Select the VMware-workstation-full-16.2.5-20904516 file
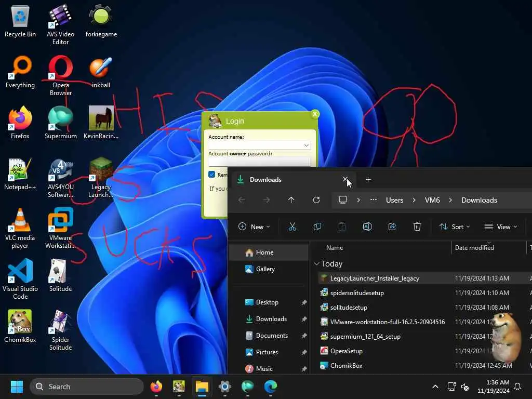 [x=388, y=322]
